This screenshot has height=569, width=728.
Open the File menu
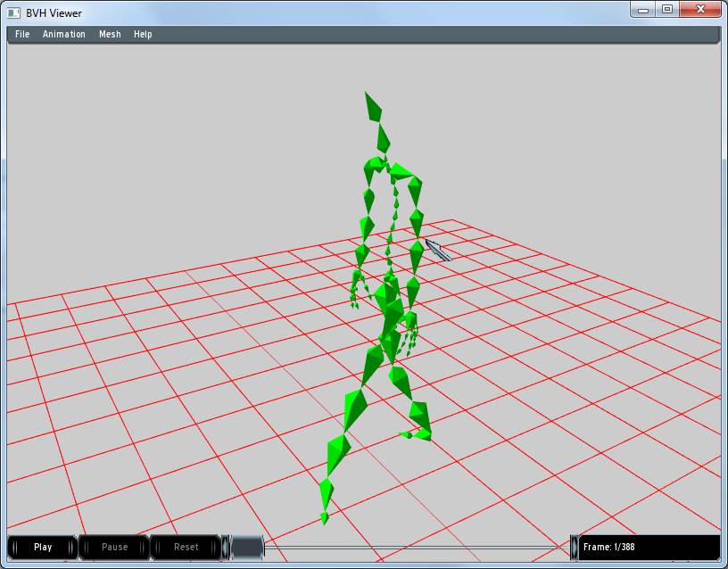pos(22,35)
